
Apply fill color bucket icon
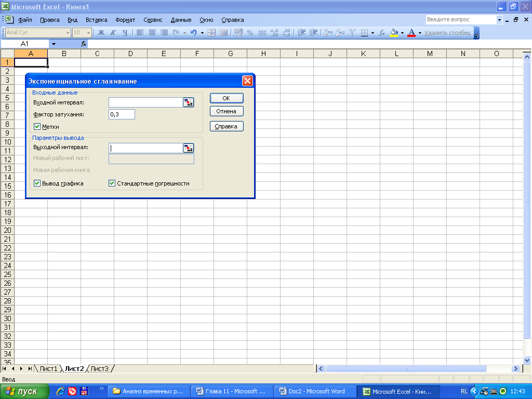[x=394, y=33]
